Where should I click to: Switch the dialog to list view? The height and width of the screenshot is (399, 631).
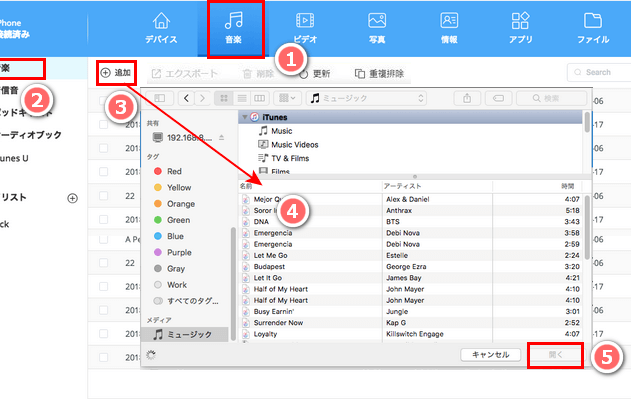(x=242, y=98)
